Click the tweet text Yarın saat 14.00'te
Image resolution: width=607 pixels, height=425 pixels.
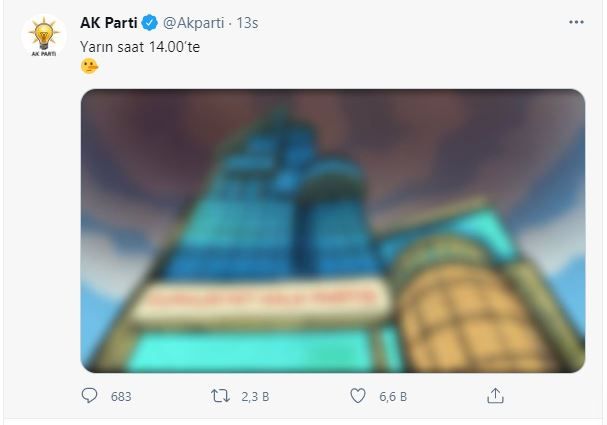coord(140,47)
